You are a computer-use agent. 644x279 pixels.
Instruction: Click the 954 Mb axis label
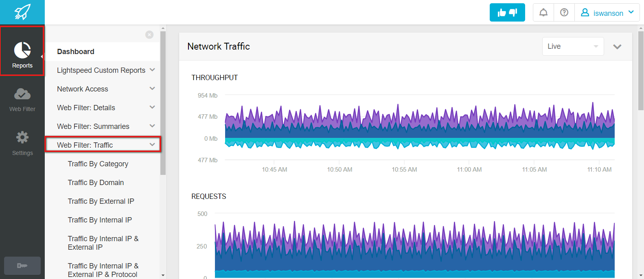[x=208, y=96]
